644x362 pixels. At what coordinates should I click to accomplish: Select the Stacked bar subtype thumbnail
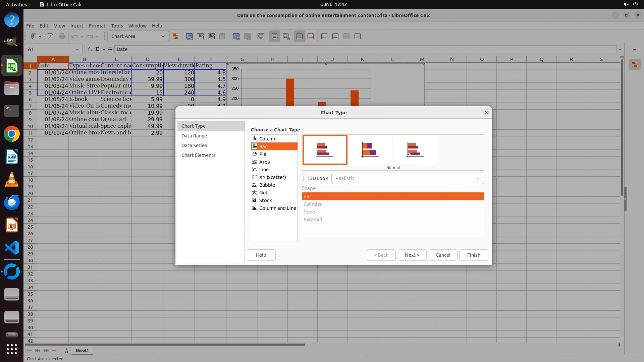(370, 150)
